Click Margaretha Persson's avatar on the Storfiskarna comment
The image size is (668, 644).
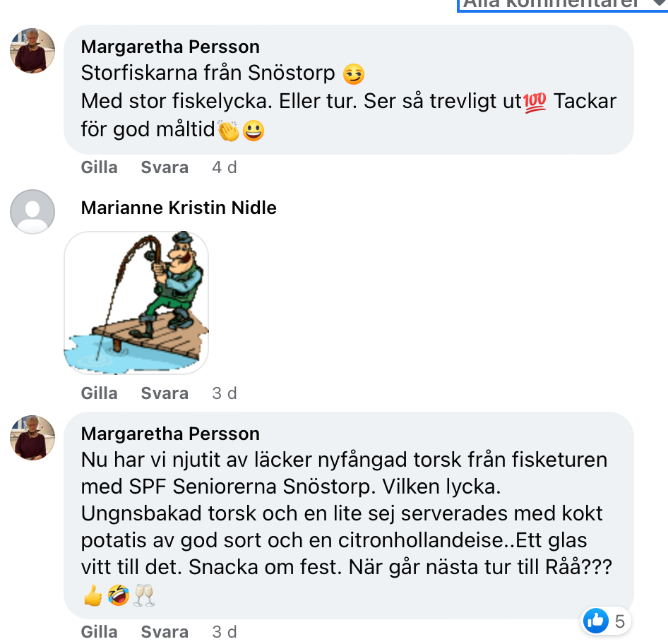click(x=32, y=51)
